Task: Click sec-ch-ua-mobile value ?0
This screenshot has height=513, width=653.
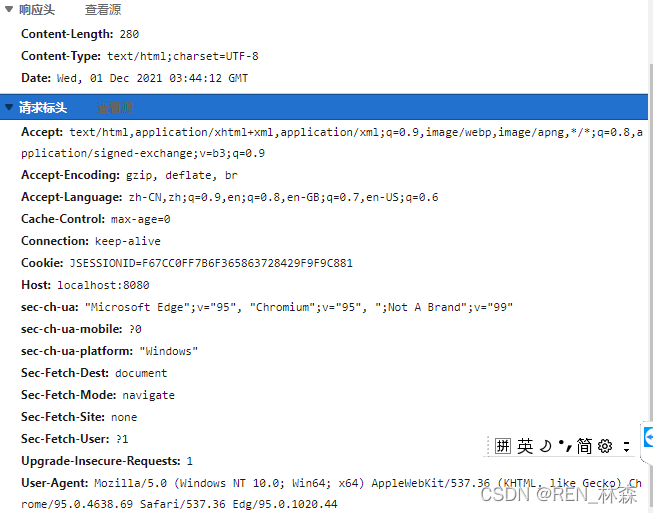Action: pyautogui.click(x=135, y=329)
